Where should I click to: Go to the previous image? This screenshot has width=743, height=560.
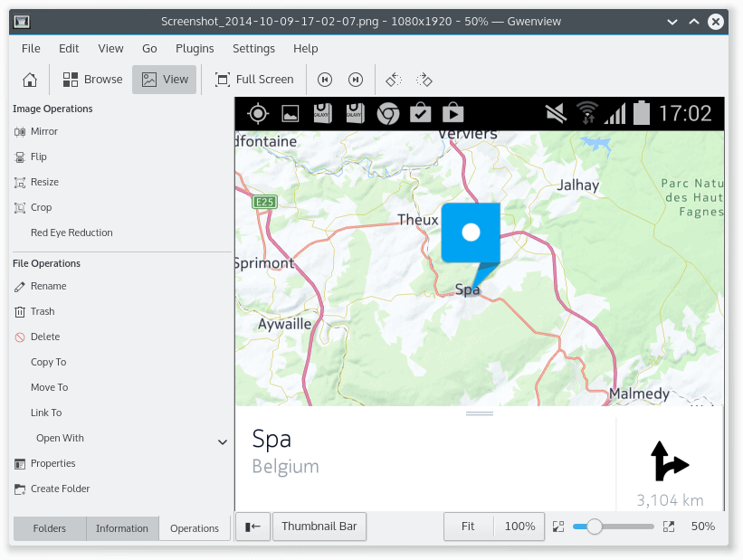(325, 80)
